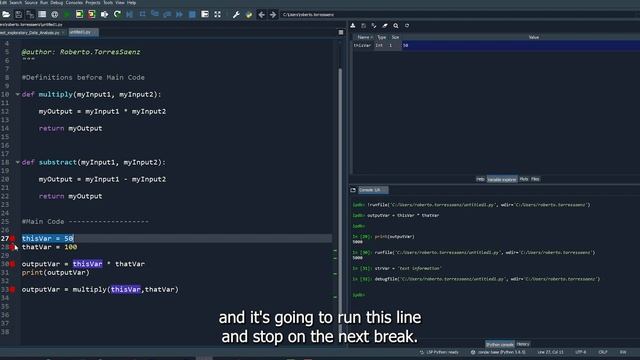640x360 pixels.
Task: Select the IPython console bottom tab
Action: tap(500, 344)
